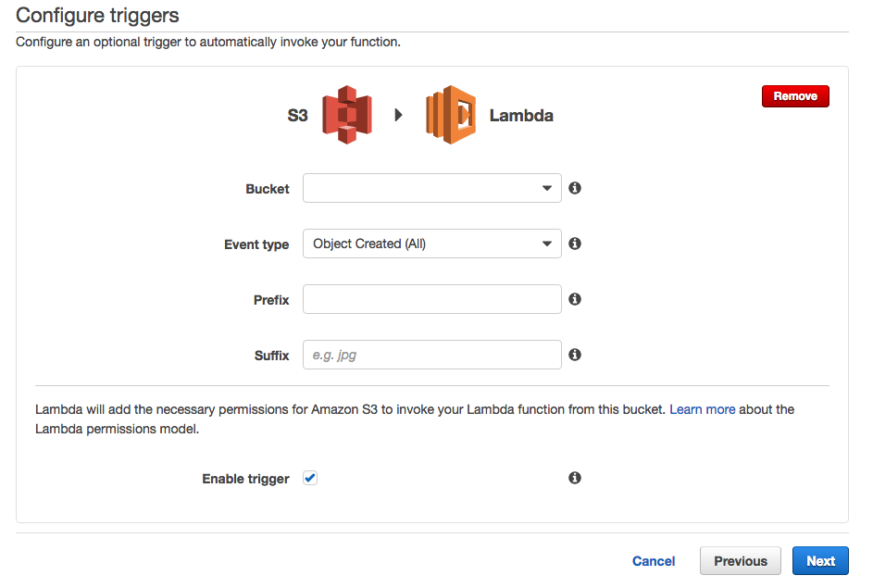Go back with the Previous button
The width and height of the screenshot is (873, 588).
coord(741,560)
